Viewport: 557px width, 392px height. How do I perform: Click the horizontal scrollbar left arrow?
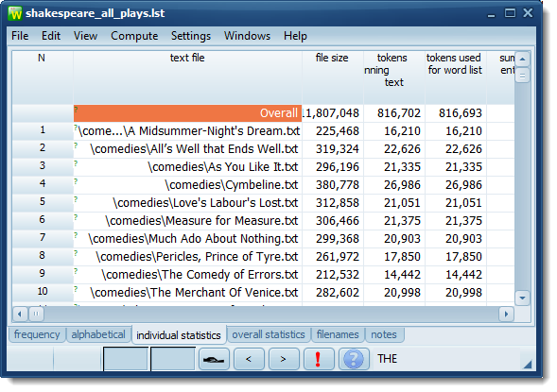(20, 314)
